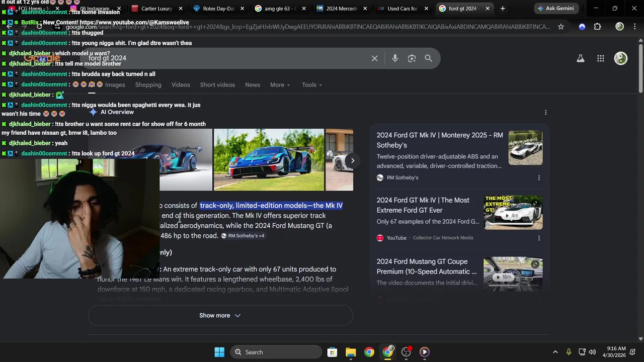Screen dimensions: 644x362
Task: Open a new browser tab
Action: pos(502,9)
